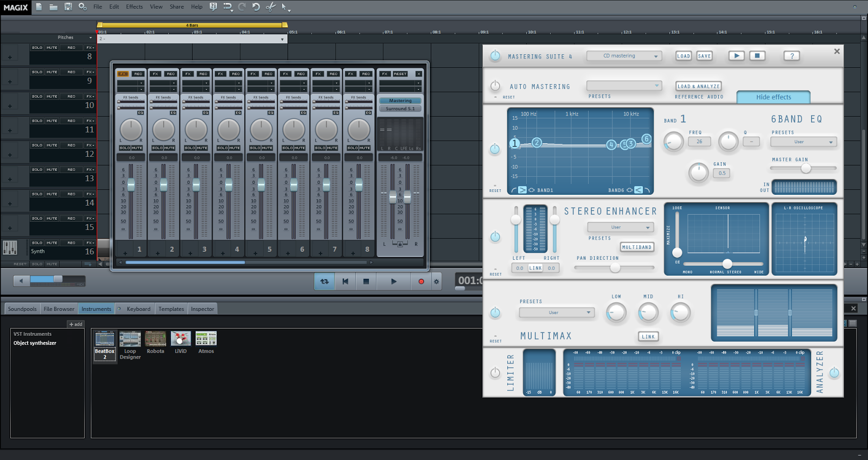The width and height of the screenshot is (868, 460).
Task: Toggle Mastering Suite 4 power button
Action: pos(495,55)
